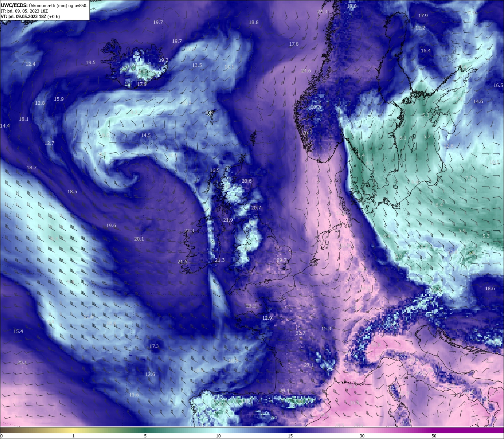Viewport: 504px width, 439px height.
Task: Click the 6.1 value over the Baltic
Action: click(403, 138)
